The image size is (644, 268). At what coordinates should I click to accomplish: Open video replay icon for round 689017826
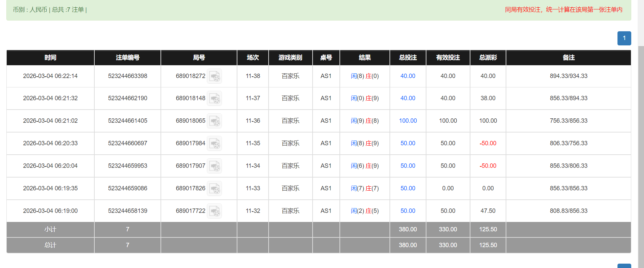214,188
